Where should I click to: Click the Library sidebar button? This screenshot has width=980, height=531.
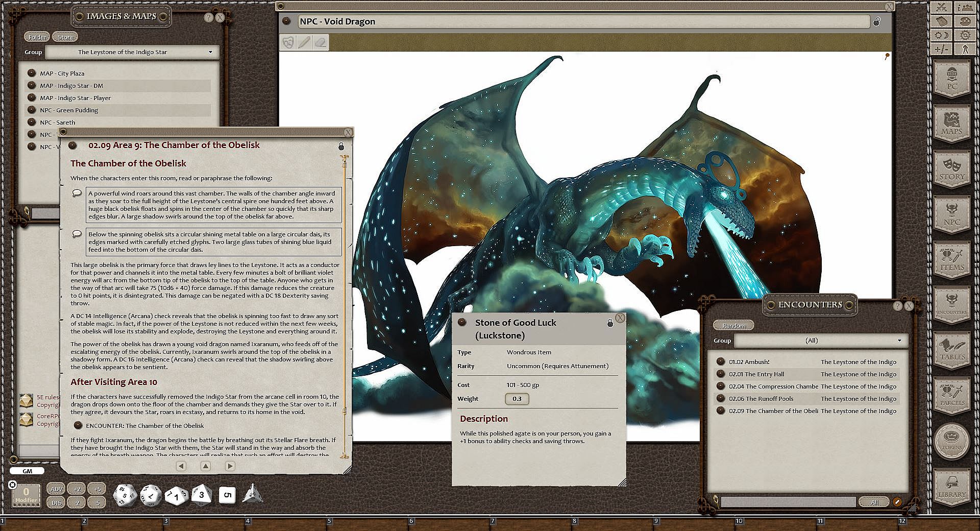click(951, 487)
